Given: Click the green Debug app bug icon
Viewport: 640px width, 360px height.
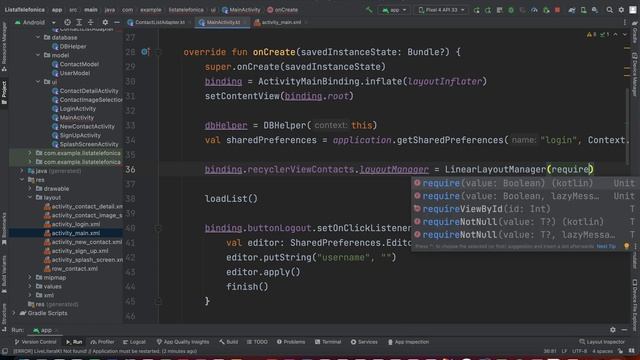Looking at the screenshot, I should click(x=511, y=10).
